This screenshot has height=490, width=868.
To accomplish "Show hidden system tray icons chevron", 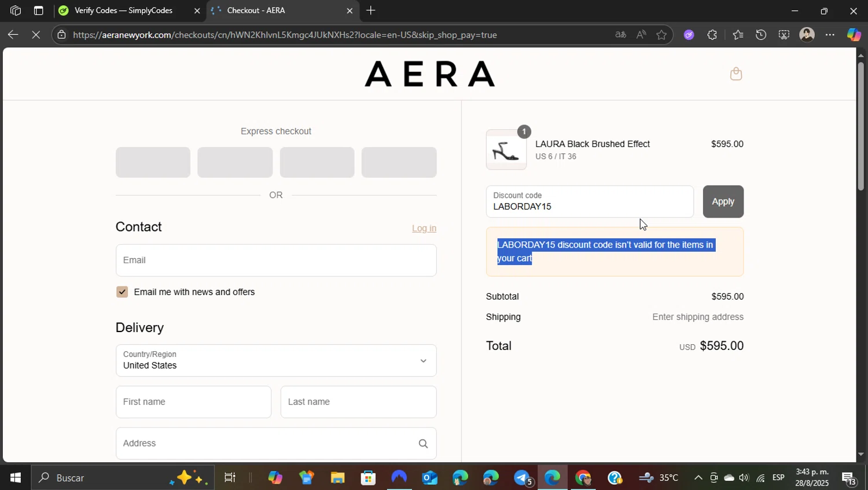I will click(x=698, y=478).
